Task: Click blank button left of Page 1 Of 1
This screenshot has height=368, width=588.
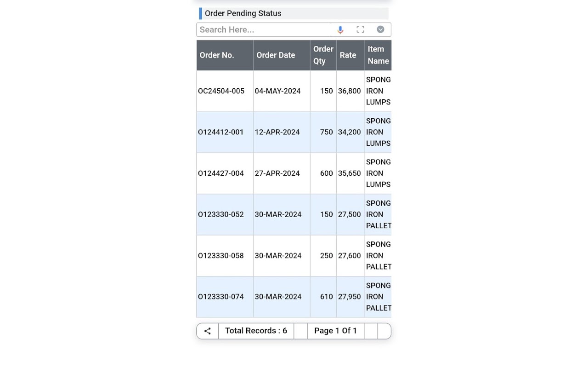Action: [300, 331]
